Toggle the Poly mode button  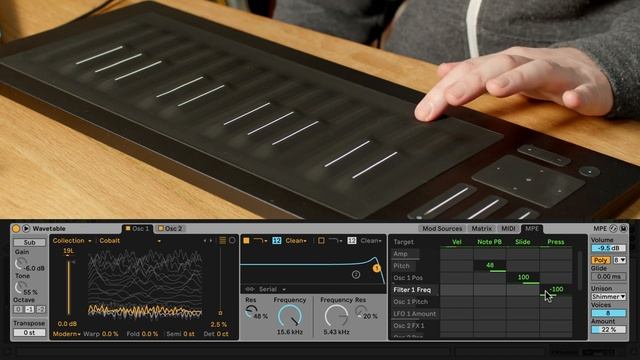[x=600, y=260]
